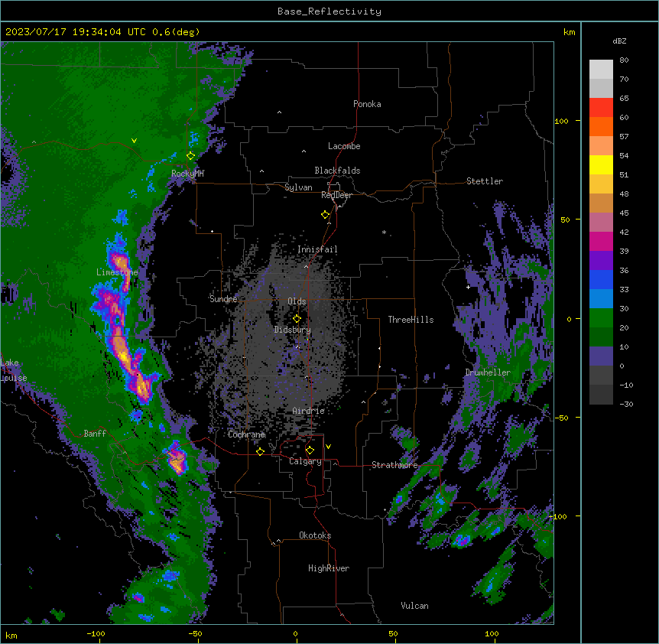
Task: Click the RockyMH label
Action: click(187, 174)
